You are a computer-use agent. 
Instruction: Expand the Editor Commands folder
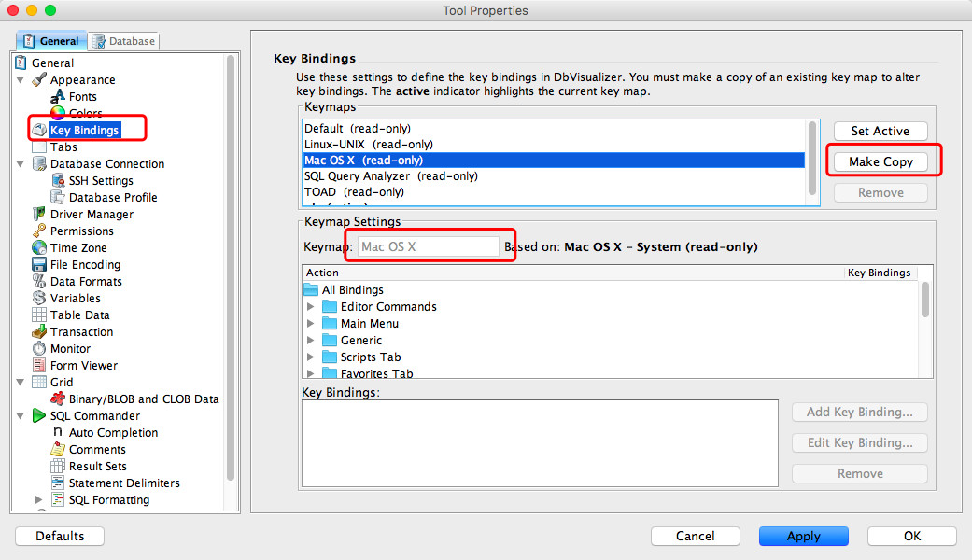click(311, 306)
